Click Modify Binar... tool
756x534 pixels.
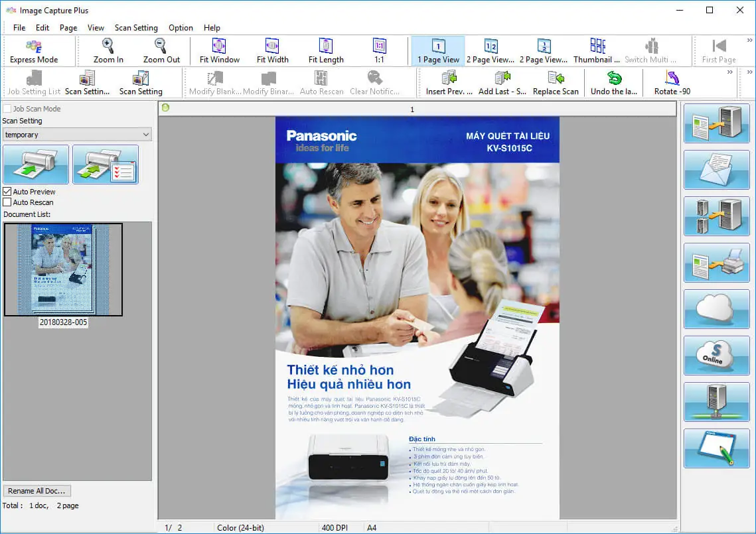pos(269,83)
